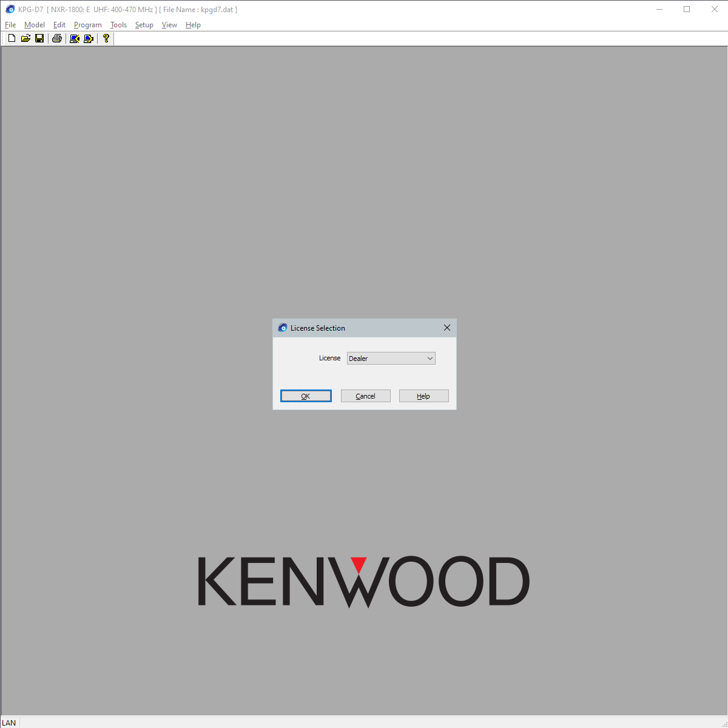Click the Print toolbar icon
The height and width of the screenshot is (728, 728).
tap(57, 39)
